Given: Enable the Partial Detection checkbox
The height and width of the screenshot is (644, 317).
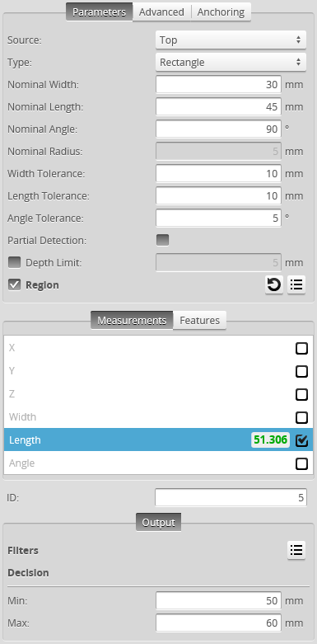Looking at the screenshot, I should point(162,240).
